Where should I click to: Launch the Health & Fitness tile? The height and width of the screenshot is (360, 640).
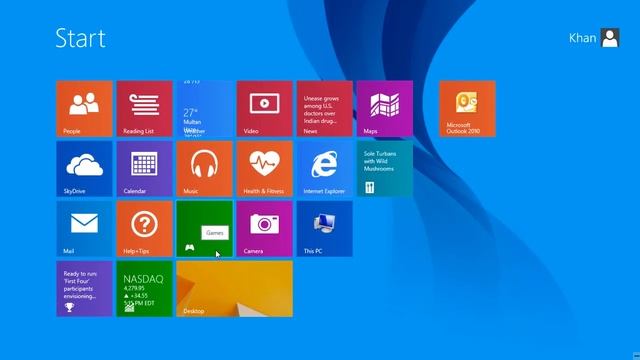point(264,169)
